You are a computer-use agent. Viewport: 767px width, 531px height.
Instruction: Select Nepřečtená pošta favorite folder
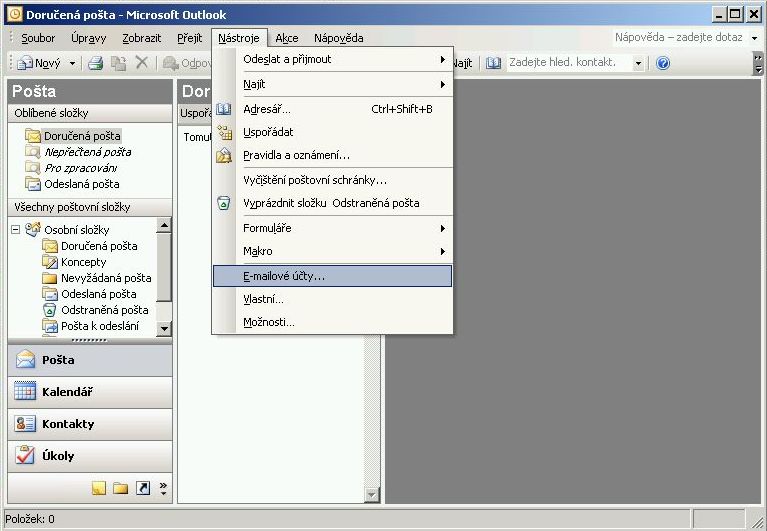point(87,152)
